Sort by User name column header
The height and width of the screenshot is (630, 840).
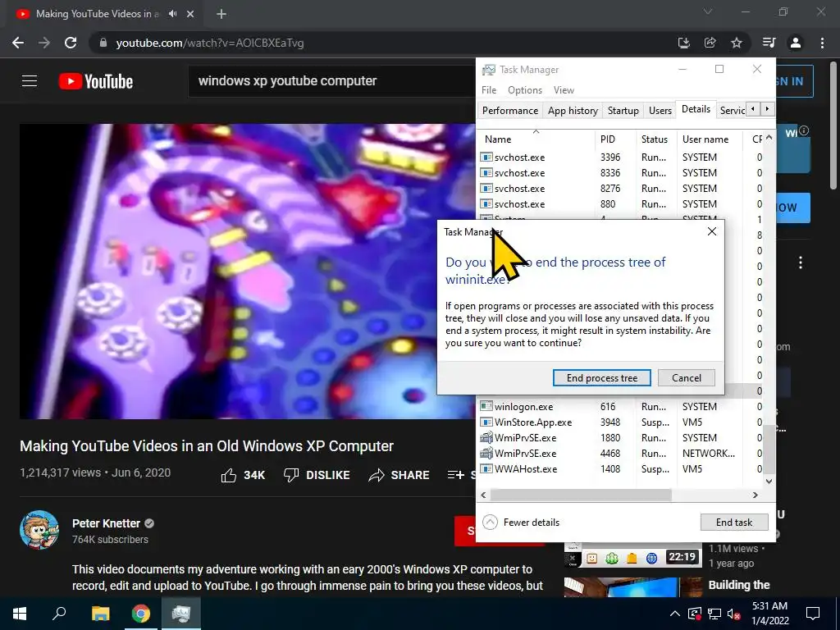(710, 139)
